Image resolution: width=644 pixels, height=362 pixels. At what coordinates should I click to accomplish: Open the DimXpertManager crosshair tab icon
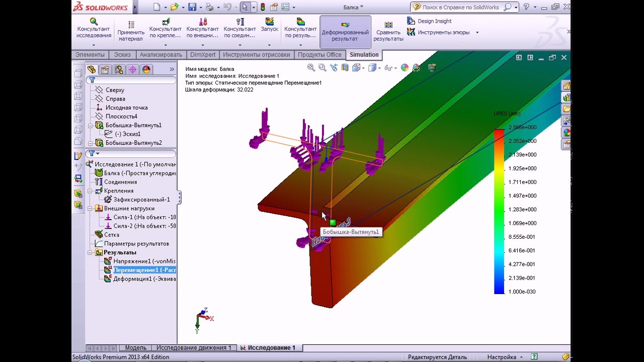(132, 69)
